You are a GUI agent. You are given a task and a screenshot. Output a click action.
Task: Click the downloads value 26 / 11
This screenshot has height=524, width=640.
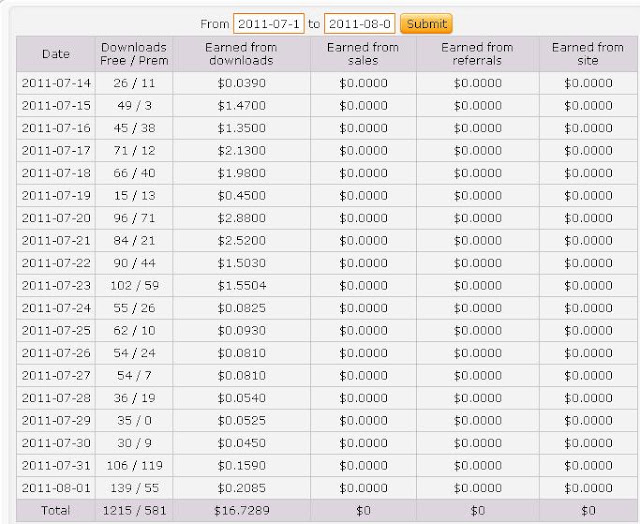point(134,83)
